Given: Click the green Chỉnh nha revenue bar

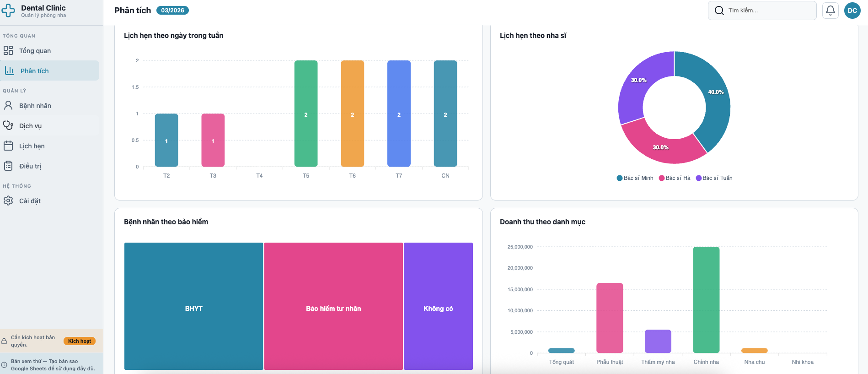Looking at the screenshot, I should 706,300.
